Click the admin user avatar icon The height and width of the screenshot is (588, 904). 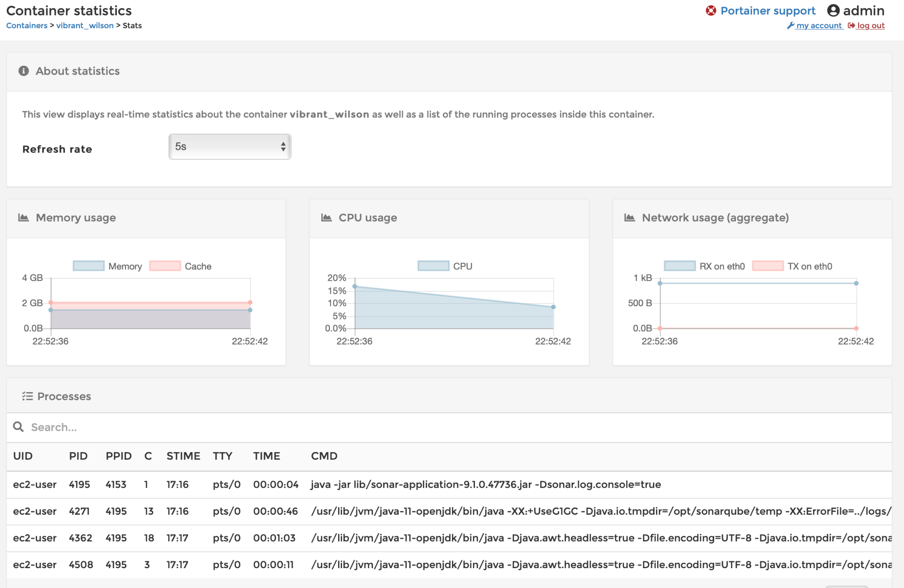[833, 11]
